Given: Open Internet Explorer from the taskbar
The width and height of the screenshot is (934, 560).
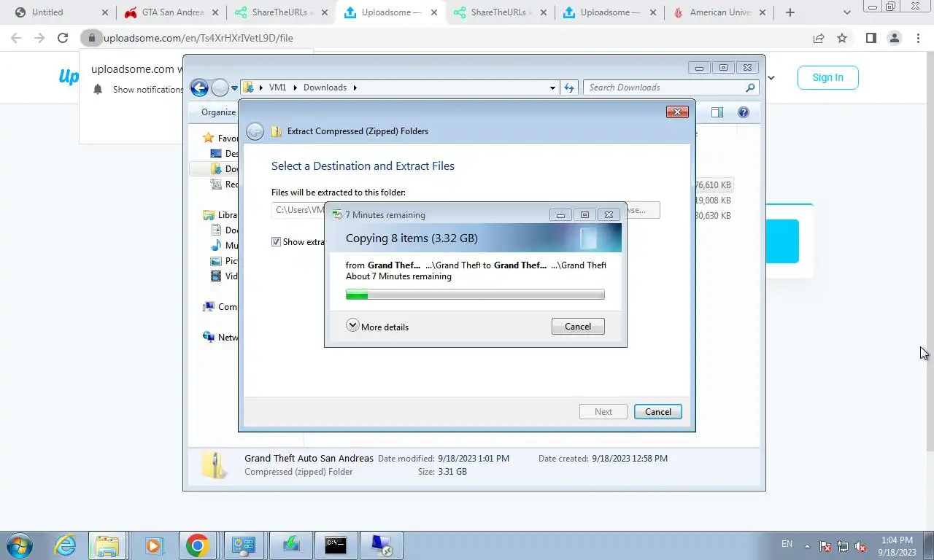Looking at the screenshot, I should [65, 545].
